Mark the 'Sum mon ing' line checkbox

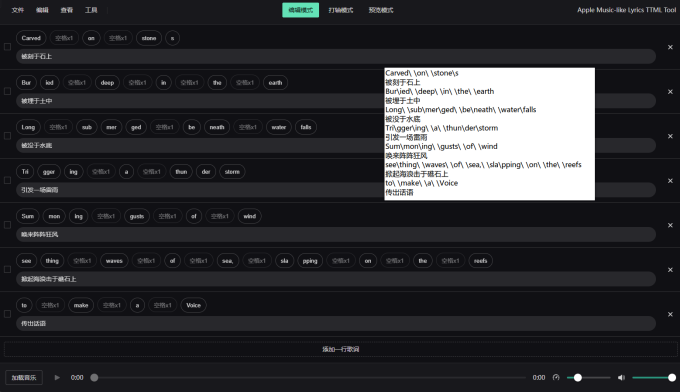7,225
